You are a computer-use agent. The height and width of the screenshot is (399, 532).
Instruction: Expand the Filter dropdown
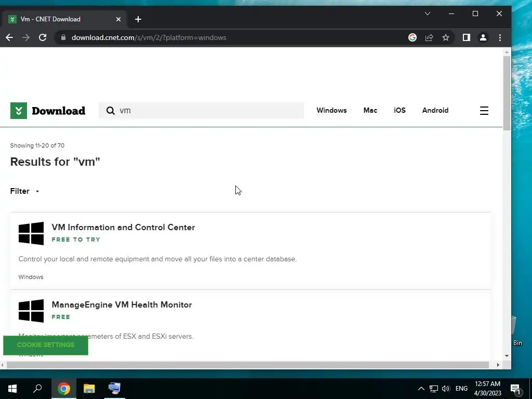pyautogui.click(x=25, y=191)
